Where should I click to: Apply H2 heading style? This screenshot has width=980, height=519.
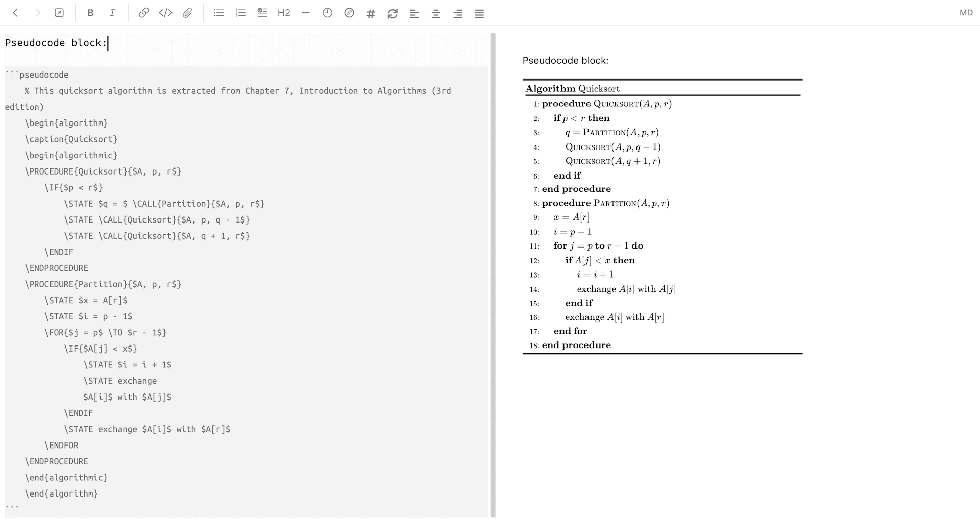(284, 13)
